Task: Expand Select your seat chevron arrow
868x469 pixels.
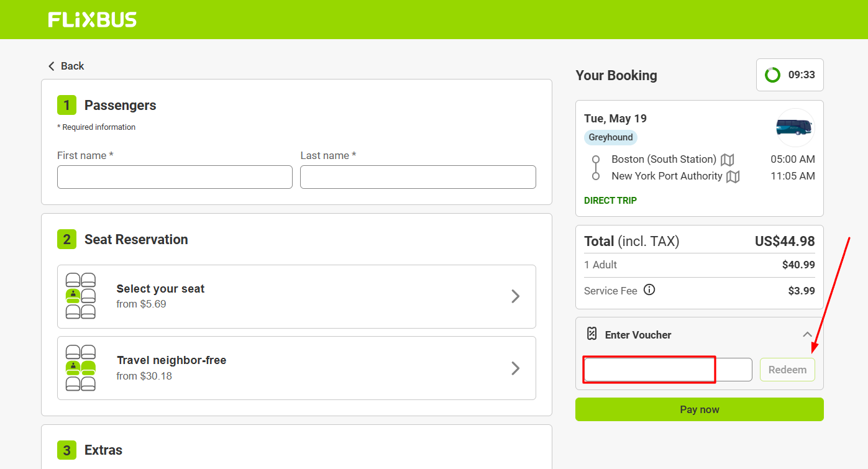Action: tap(515, 296)
